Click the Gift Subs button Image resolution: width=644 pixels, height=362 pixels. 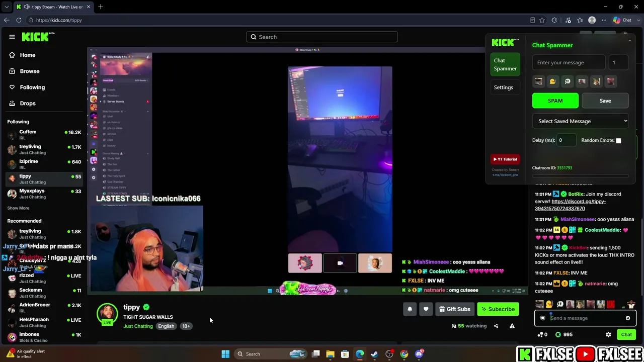point(454,309)
